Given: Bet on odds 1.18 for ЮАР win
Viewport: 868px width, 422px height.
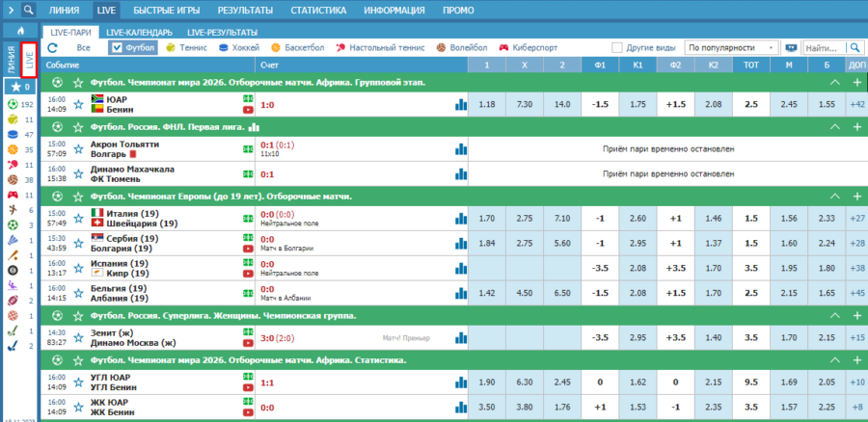Looking at the screenshot, I should tap(487, 104).
